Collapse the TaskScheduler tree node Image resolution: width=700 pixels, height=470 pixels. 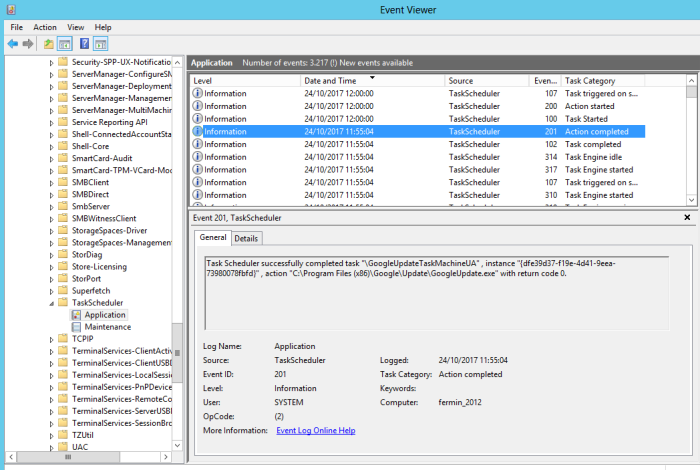click(x=51, y=304)
